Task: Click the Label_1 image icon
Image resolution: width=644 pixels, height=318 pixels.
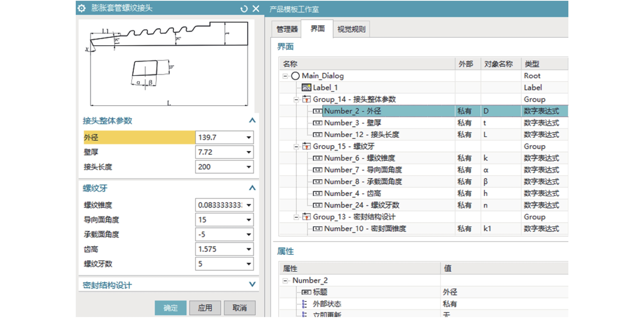Action: 306,88
